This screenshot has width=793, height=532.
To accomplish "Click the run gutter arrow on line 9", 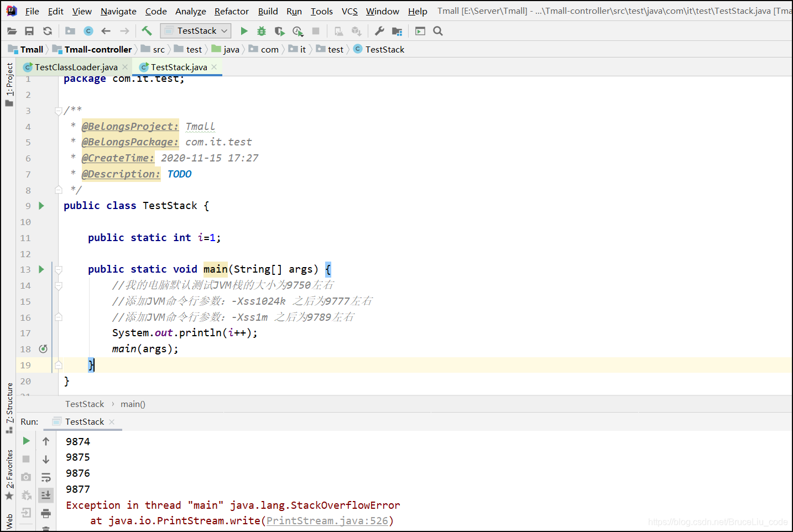I will click(41, 206).
